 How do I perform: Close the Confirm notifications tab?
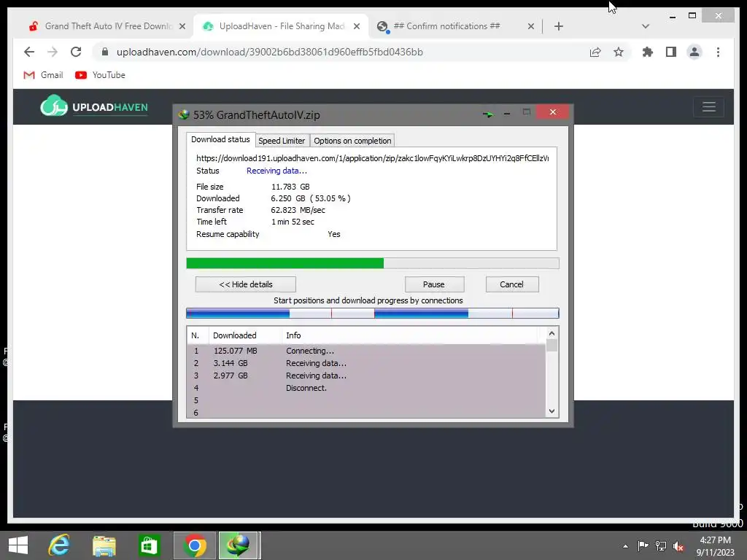click(x=531, y=26)
